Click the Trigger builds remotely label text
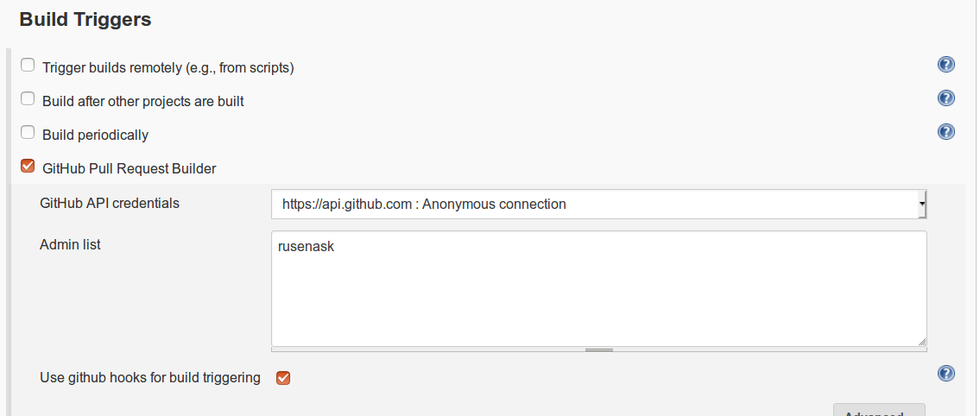 click(x=168, y=67)
